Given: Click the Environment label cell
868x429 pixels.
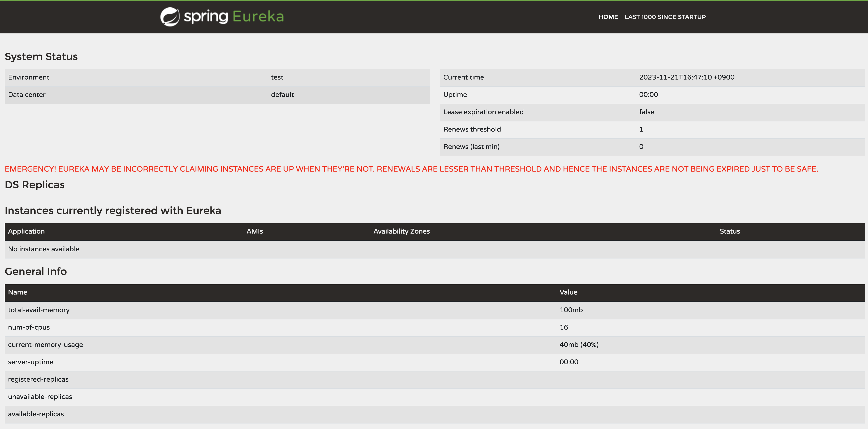Looking at the screenshot, I should click(29, 77).
